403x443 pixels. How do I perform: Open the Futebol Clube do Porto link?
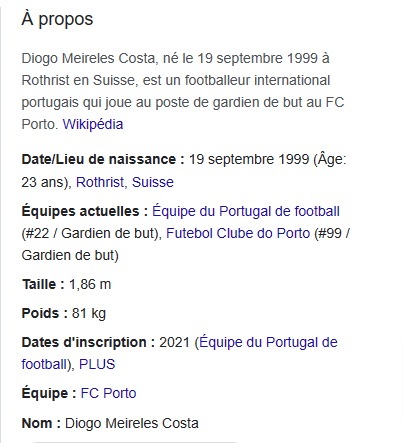(238, 233)
